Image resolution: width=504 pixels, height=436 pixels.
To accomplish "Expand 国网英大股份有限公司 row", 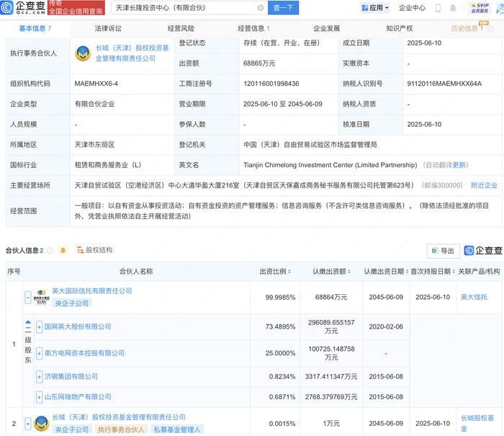I will pyautogui.click(x=39, y=327).
